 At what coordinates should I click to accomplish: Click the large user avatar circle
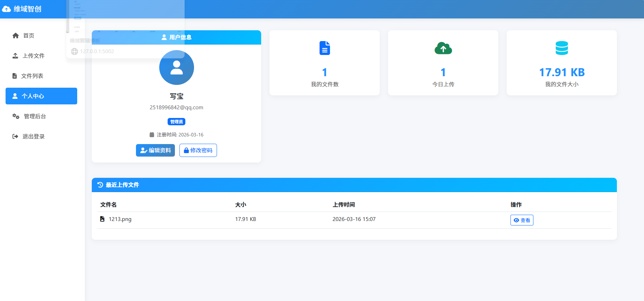(x=177, y=68)
